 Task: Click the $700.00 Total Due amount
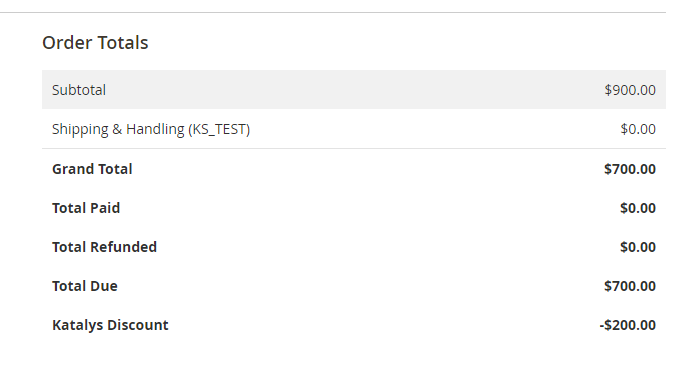(630, 286)
